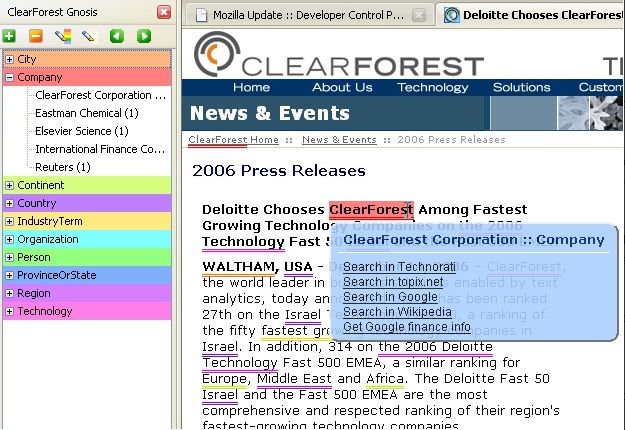The image size is (625, 430).
Task: Expand the Organization category
Action: click(10, 239)
